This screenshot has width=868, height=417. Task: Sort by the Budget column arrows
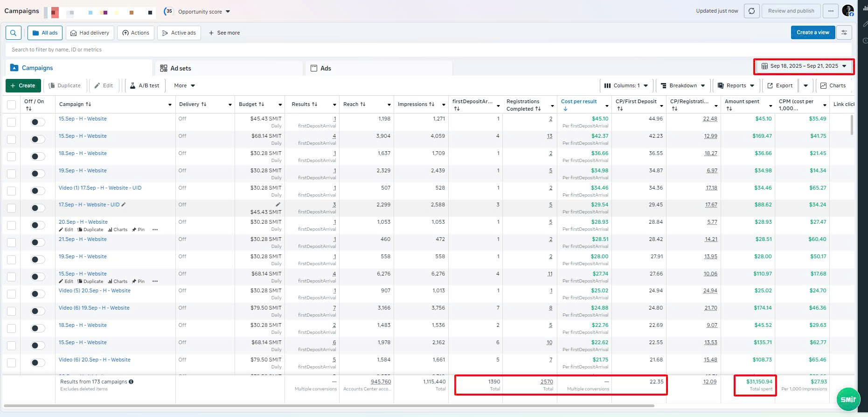(x=261, y=104)
